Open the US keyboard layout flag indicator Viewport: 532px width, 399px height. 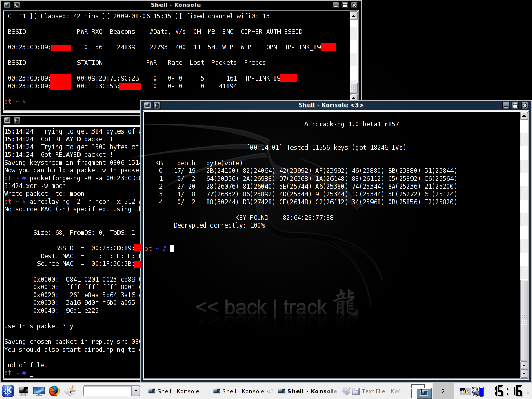tap(465, 391)
